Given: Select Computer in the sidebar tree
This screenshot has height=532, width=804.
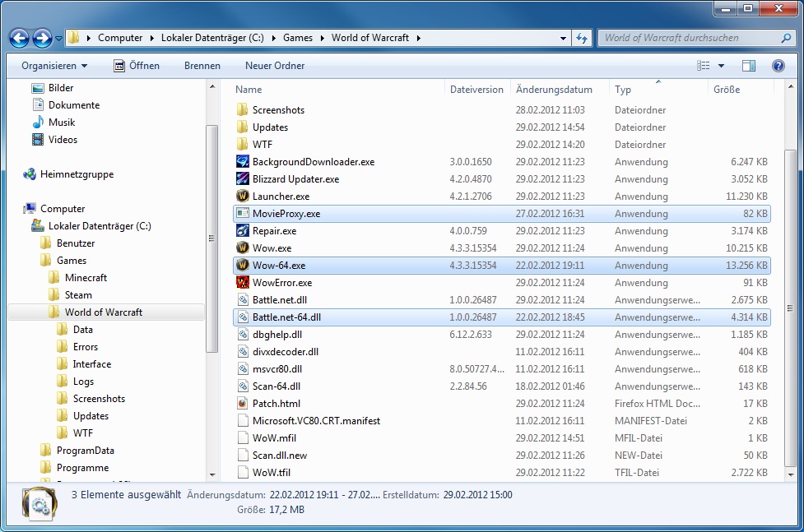Looking at the screenshot, I should coord(54,209).
